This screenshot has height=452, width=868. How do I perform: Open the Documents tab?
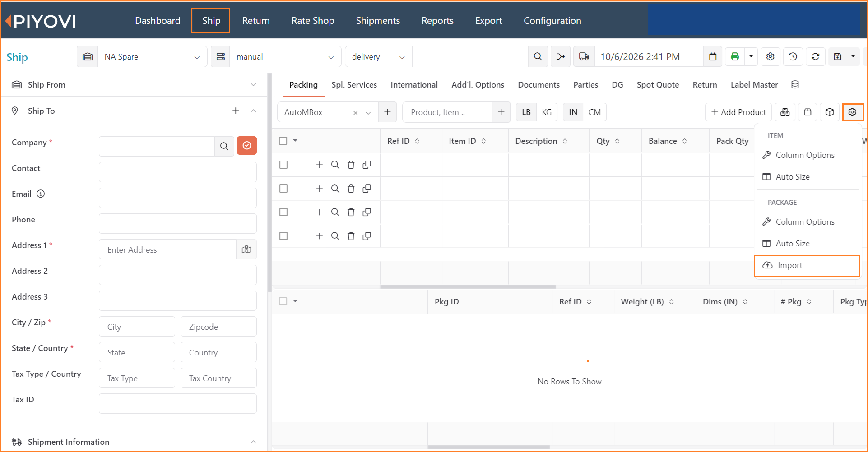[538, 84]
